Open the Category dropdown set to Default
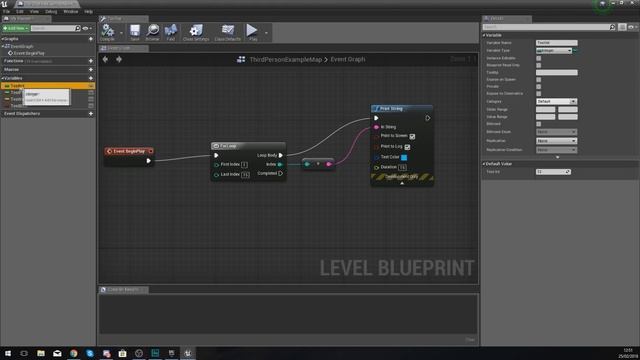This screenshot has height=360, width=640. [x=556, y=101]
